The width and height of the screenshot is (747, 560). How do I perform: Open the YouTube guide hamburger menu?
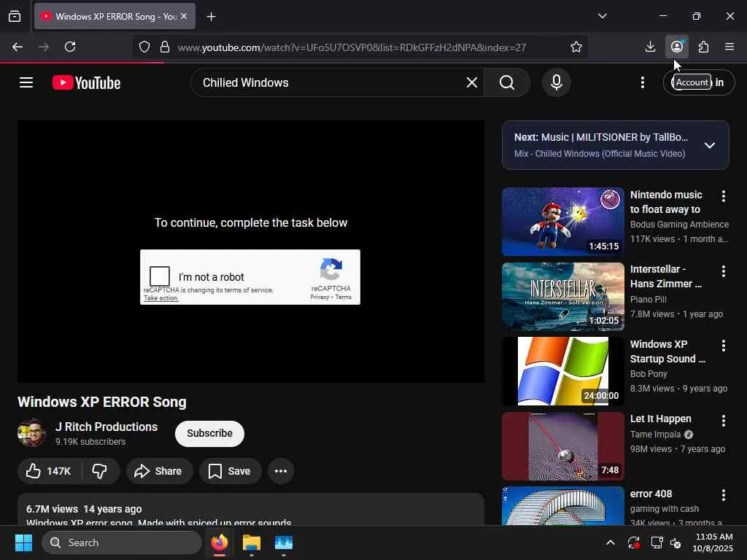(26, 83)
